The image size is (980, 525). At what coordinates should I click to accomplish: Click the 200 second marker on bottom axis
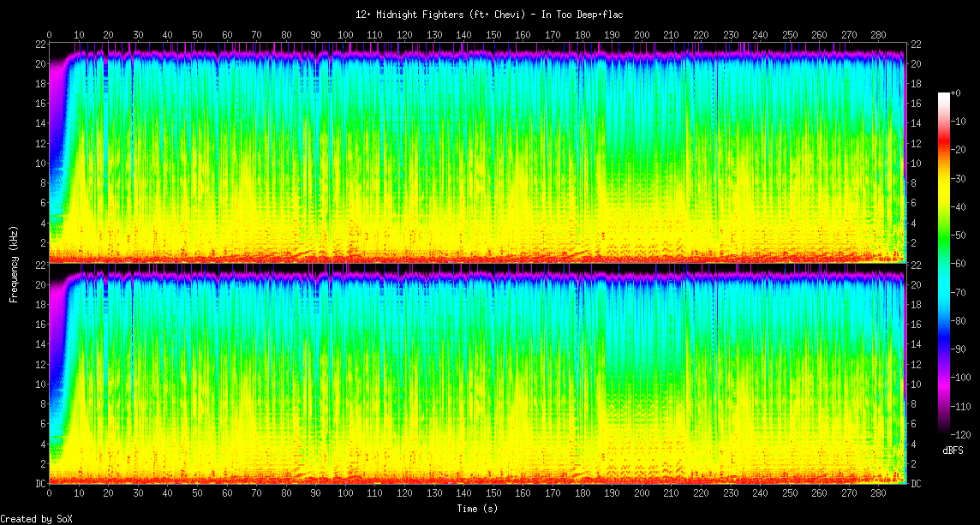click(642, 494)
